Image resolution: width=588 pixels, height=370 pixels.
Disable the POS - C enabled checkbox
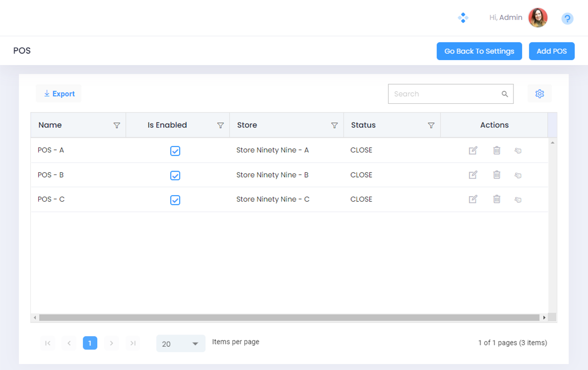(x=175, y=200)
